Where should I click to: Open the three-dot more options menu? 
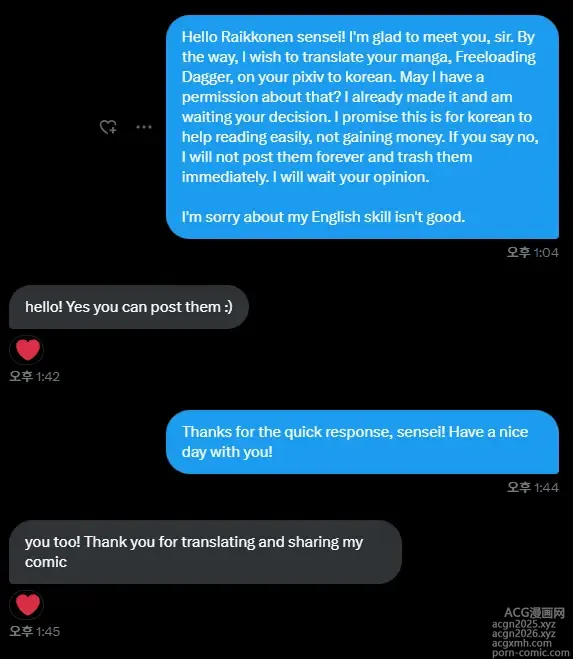point(144,127)
